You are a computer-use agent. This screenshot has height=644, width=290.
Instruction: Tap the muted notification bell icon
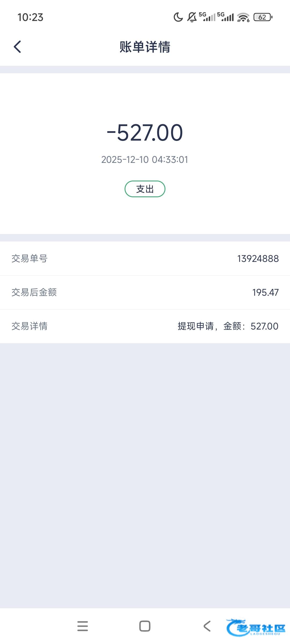pyautogui.click(x=192, y=17)
